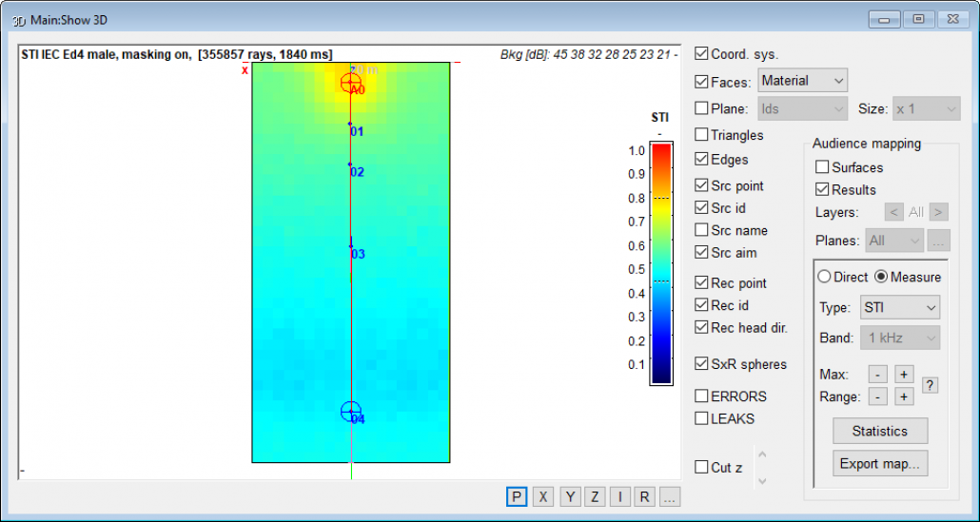
Task: Click the Export map button
Action: click(x=880, y=464)
